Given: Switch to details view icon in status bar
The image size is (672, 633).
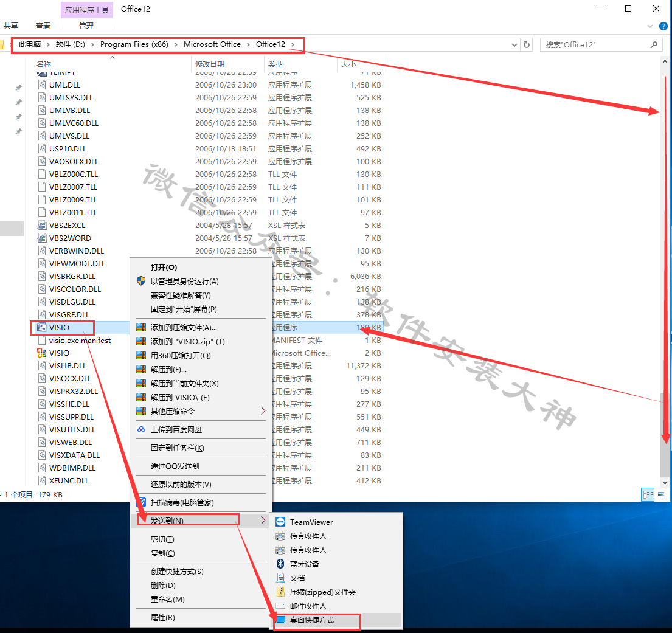Looking at the screenshot, I should [x=648, y=494].
